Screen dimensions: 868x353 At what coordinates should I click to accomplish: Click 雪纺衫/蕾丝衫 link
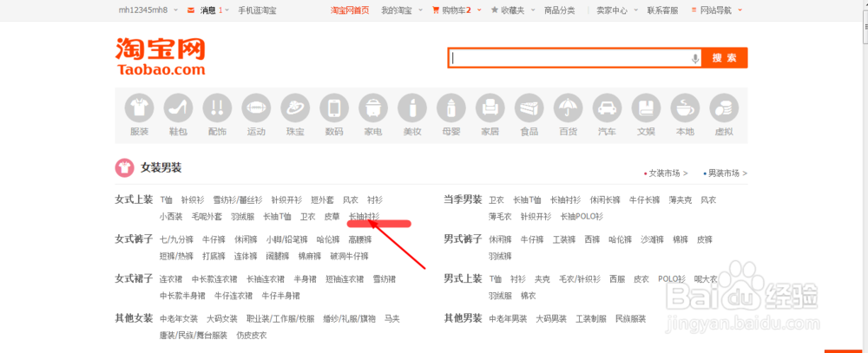click(x=238, y=199)
